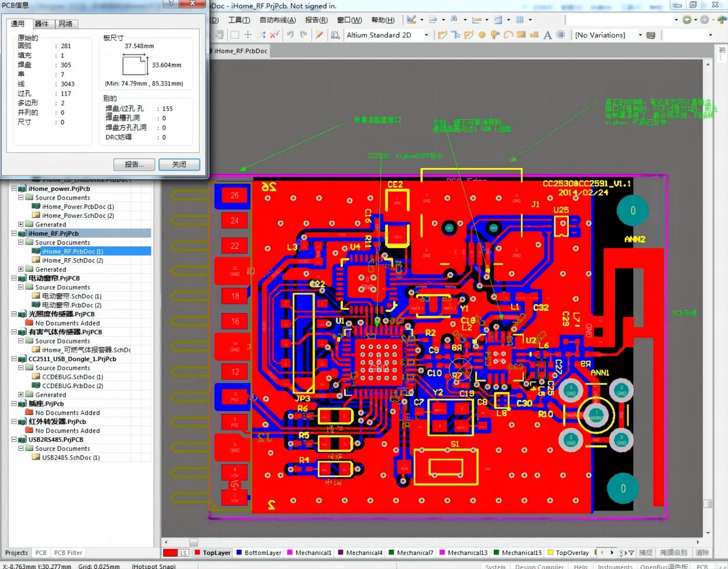Open the Altium Standard 2D view dropdown

click(426, 35)
